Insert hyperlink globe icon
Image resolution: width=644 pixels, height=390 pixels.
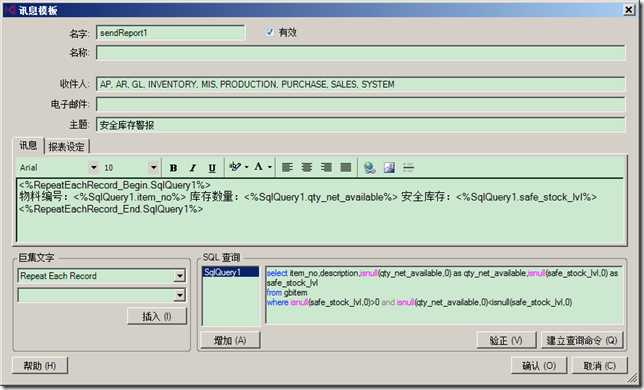pyautogui.click(x=369, y=167)
